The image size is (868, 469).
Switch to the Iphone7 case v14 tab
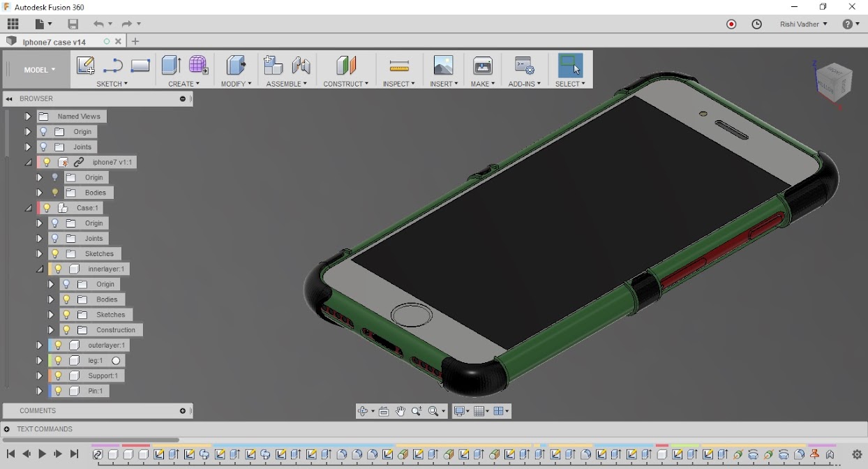point(54,42)
